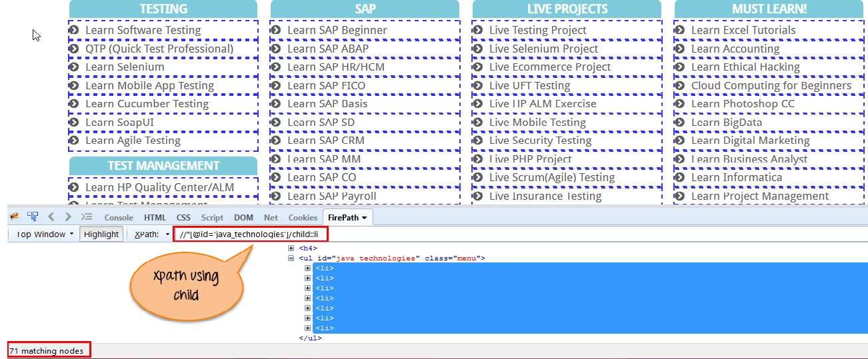Open the command line toggle icon
Screen dimensions: 868x359
[87, 217]
